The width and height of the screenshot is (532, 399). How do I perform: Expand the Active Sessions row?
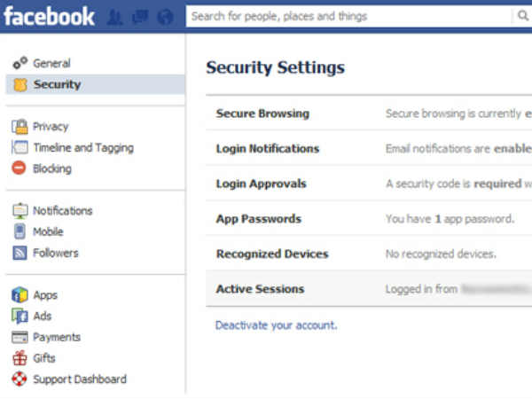pos(260,289)
